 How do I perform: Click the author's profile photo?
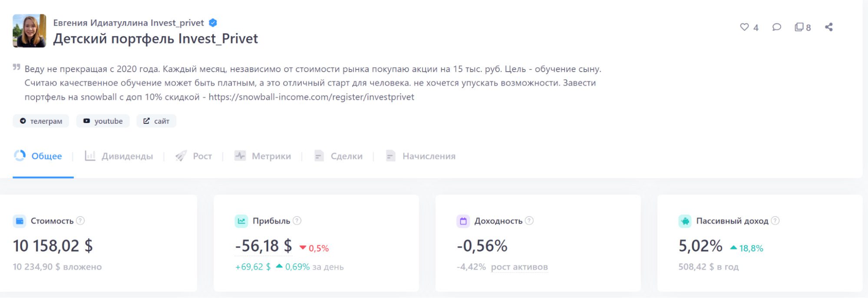30,31
